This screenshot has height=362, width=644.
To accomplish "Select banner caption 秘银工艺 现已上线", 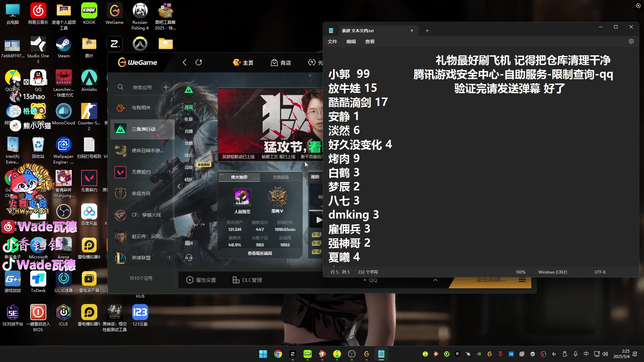I will click(278, 157).
